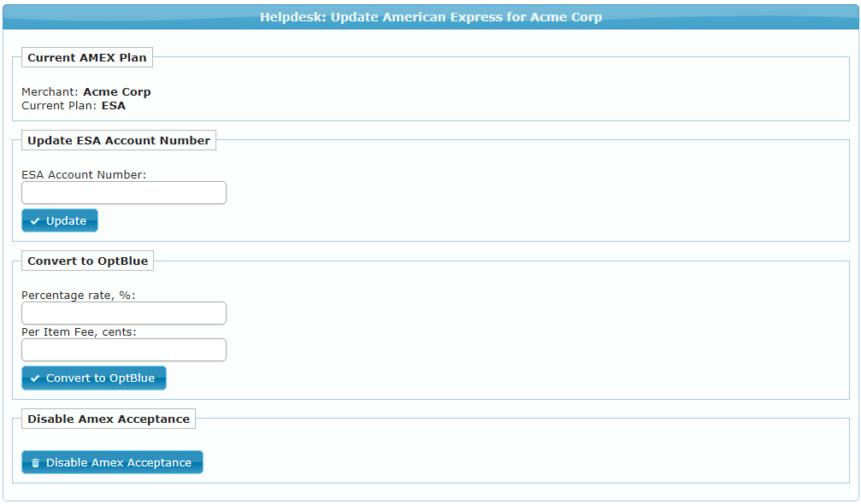Click the ESA Account Number label
Screen dimensions: 861x504
(84, 174)
